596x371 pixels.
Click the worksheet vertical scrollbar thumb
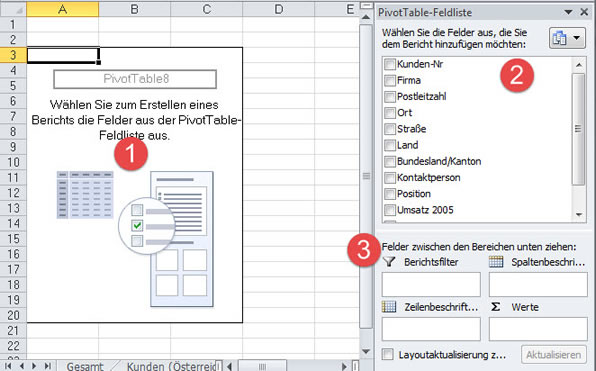pos(366,176)
